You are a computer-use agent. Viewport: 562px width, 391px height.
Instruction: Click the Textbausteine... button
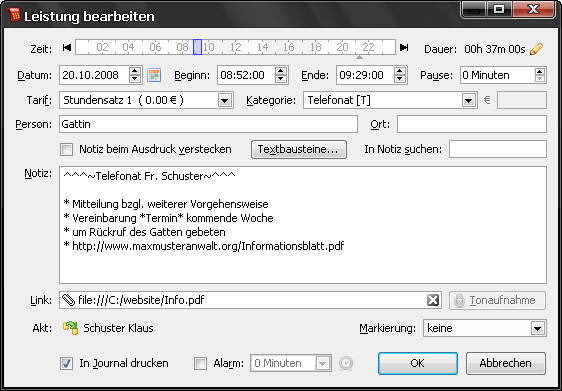click(x=299, y=149)
